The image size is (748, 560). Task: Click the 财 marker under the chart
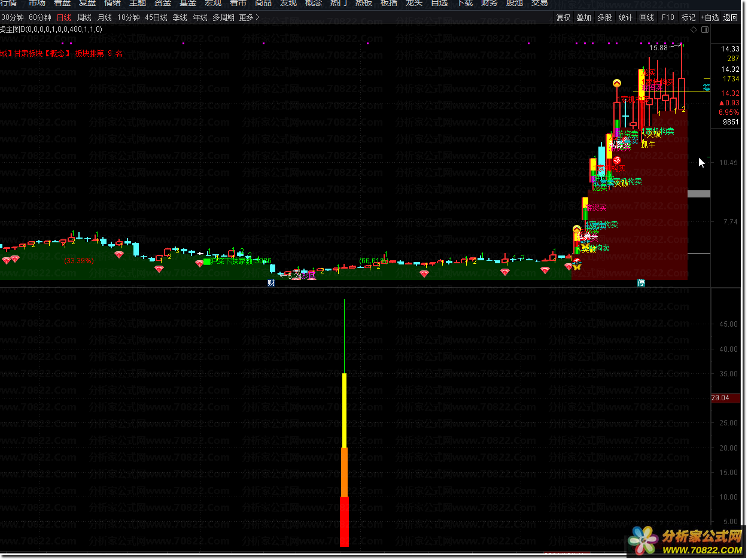pyautogui.click(x=271, y=283)
